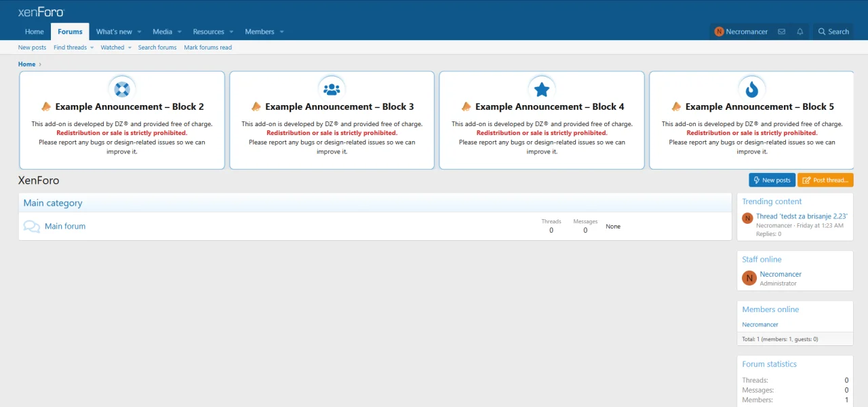Click the bell icon beside Block 4 title
The height and width of the screenshot is (407, 868).
467,106
